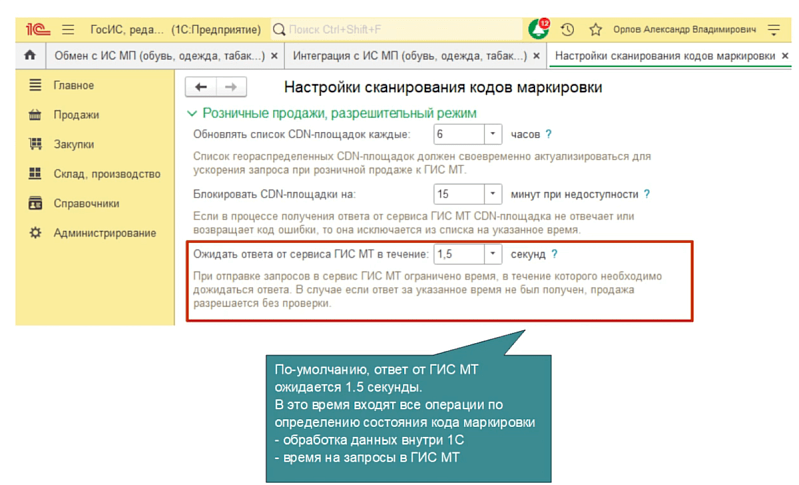Screen dimensions: 799x485
Task: Click label Ожидать ответа от сервиса ГИС МТ
Action: tap(310, 254)
